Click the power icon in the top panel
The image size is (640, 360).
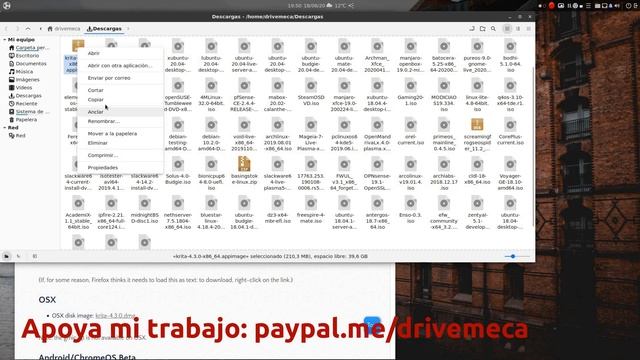coord(629,6)
